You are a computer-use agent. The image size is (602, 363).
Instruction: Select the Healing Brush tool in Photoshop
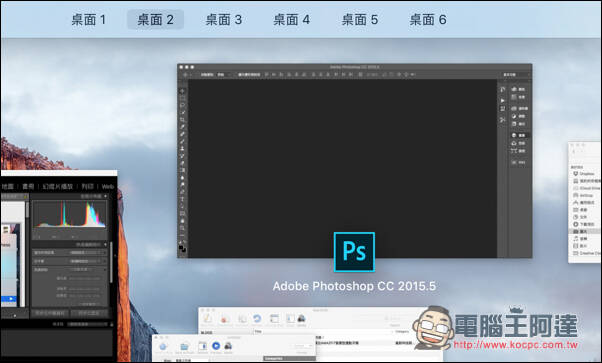click(182, 134)
